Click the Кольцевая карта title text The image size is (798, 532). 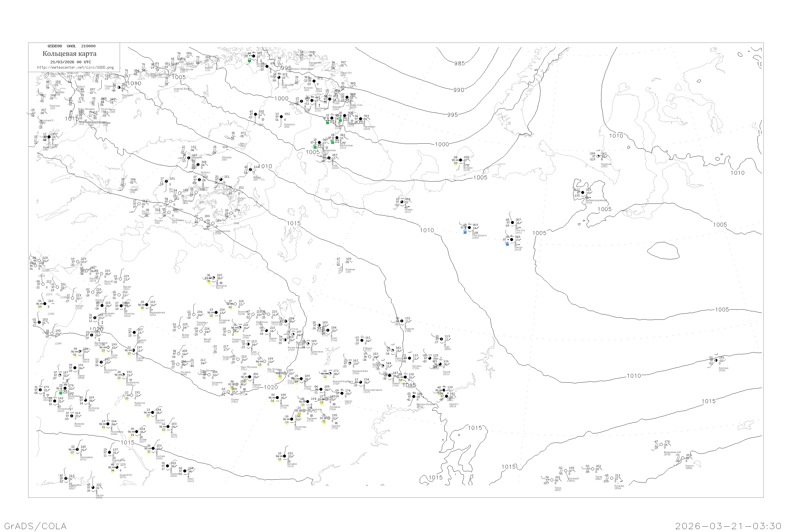tap(69, 54)
